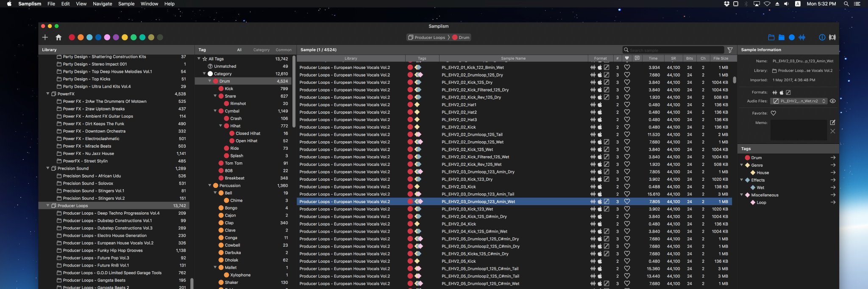Collapse the Drum tag branch

[x=210, y=81]
